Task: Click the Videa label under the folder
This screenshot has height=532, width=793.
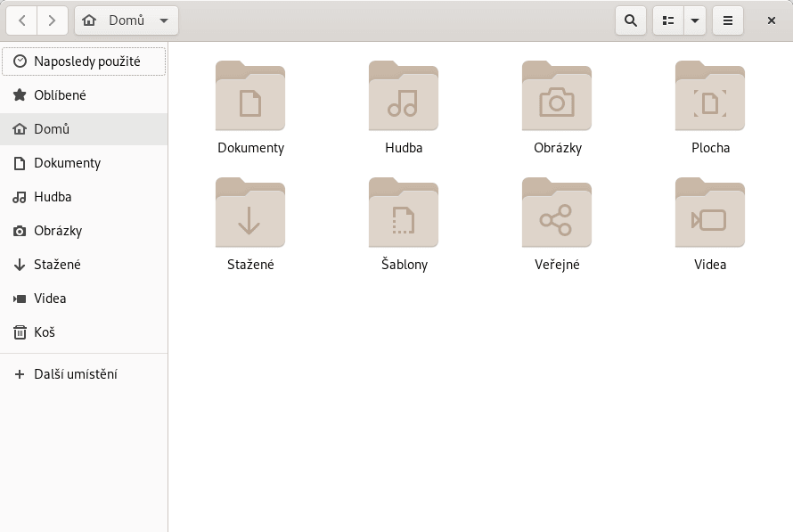Action: 710,265
